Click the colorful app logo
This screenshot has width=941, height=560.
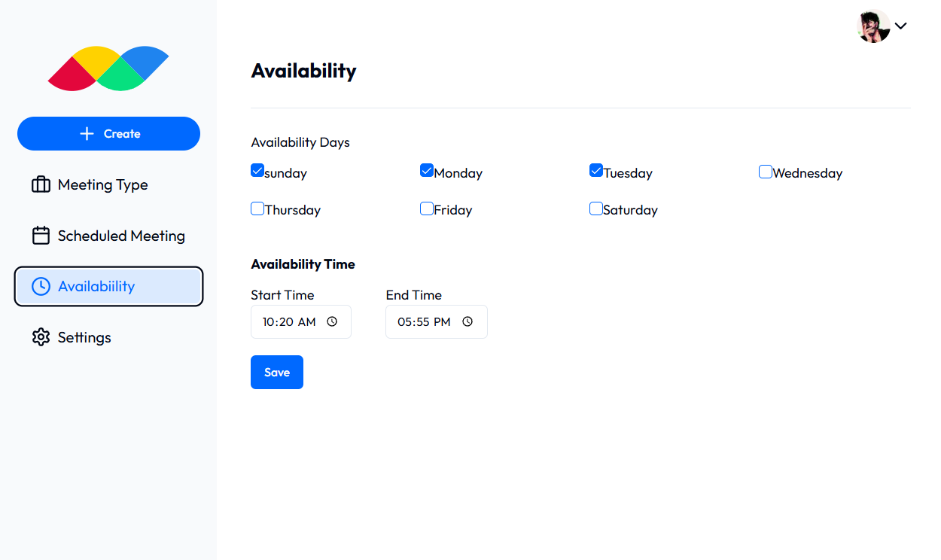pyautogui.click(x=108, y=68)
